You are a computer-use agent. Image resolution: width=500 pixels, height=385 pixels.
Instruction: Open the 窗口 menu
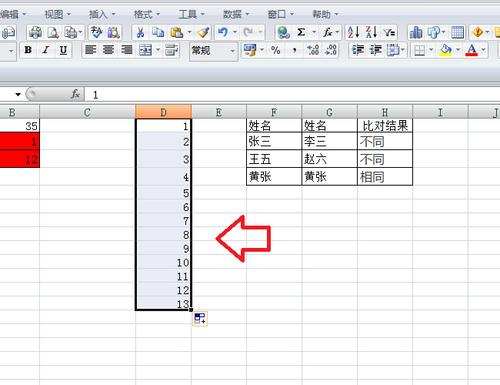[280, 14]
